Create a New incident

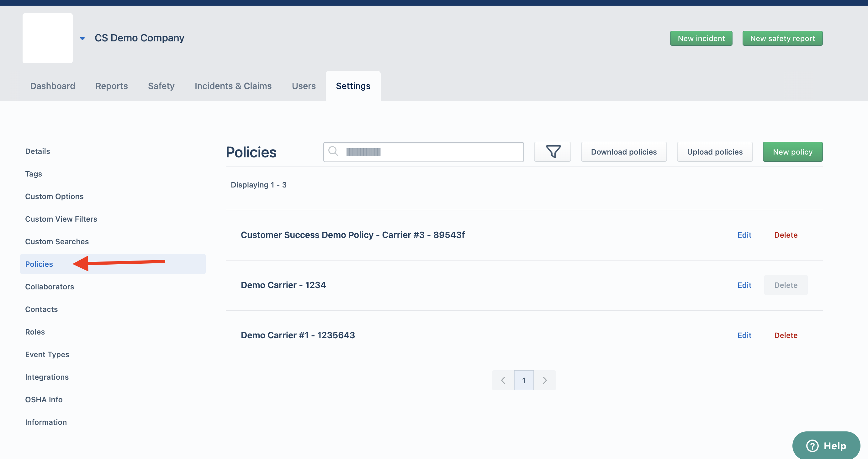coord(701,39)
